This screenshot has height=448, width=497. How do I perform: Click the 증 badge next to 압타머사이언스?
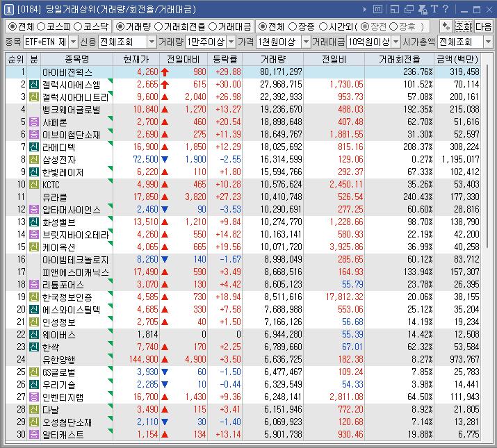(x=34, y=210)
